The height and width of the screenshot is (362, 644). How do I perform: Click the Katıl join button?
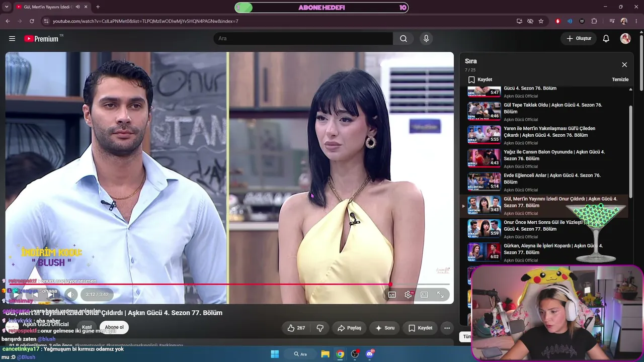(x=87, y=327)
